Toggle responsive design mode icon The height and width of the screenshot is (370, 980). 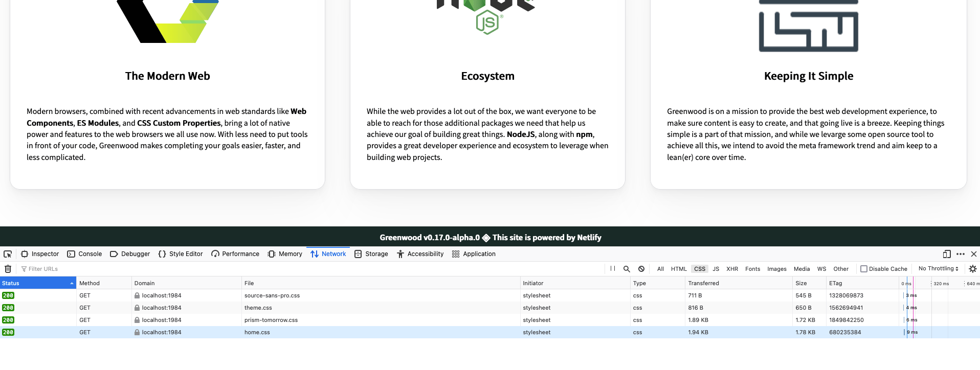tap(946, 254)
